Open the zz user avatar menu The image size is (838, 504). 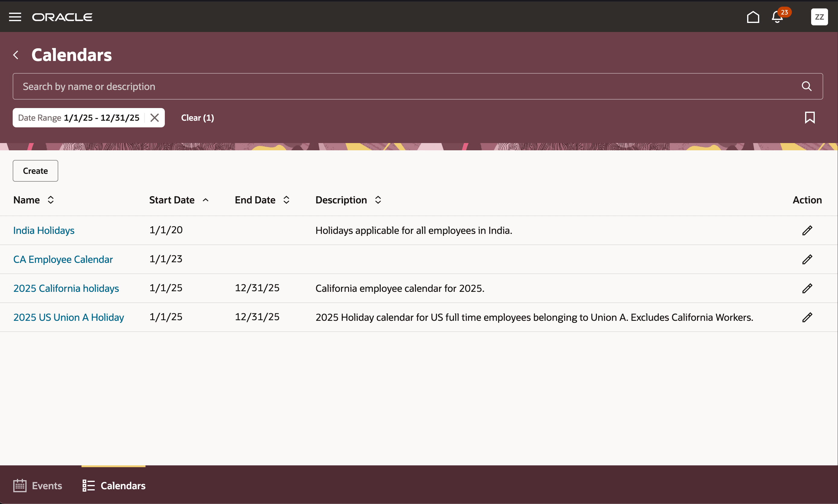tap(819, 17)
